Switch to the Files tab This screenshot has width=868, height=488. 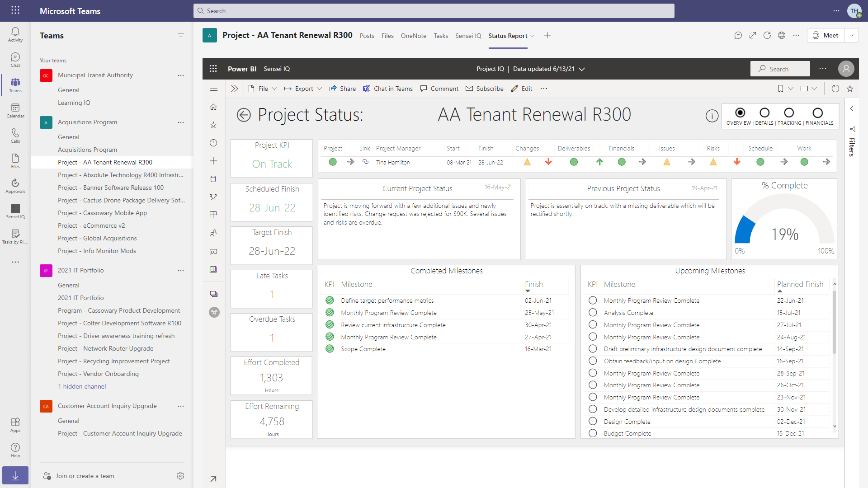[x=387, y=36]
